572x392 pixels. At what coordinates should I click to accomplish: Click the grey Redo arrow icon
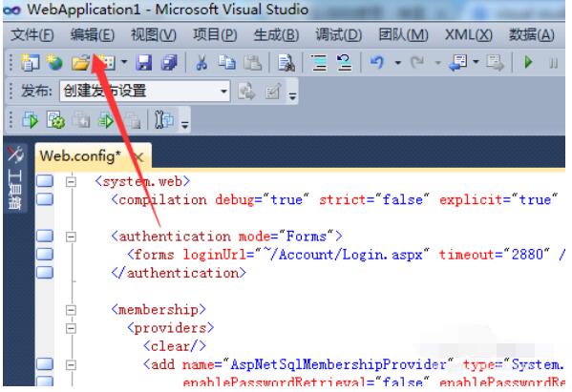point(417,63)
